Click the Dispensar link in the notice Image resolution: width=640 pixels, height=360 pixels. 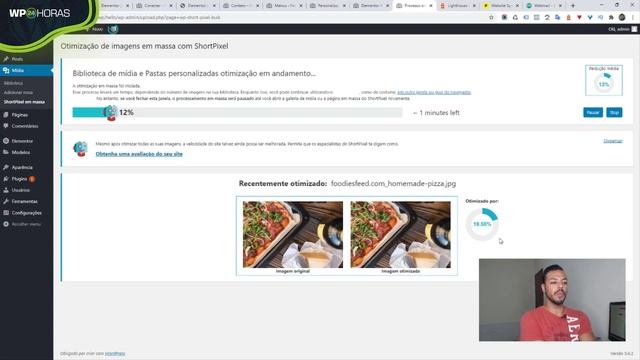coord(613,141)
